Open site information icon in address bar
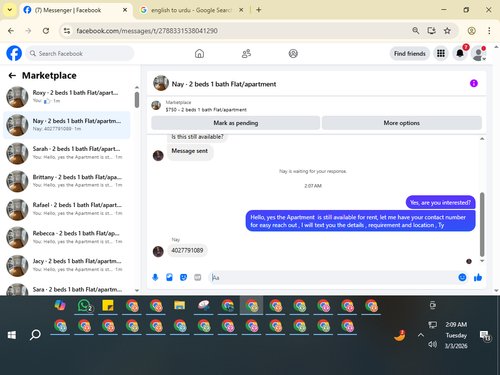Screen dimensions: 500x375 click(x=67, y=31)
